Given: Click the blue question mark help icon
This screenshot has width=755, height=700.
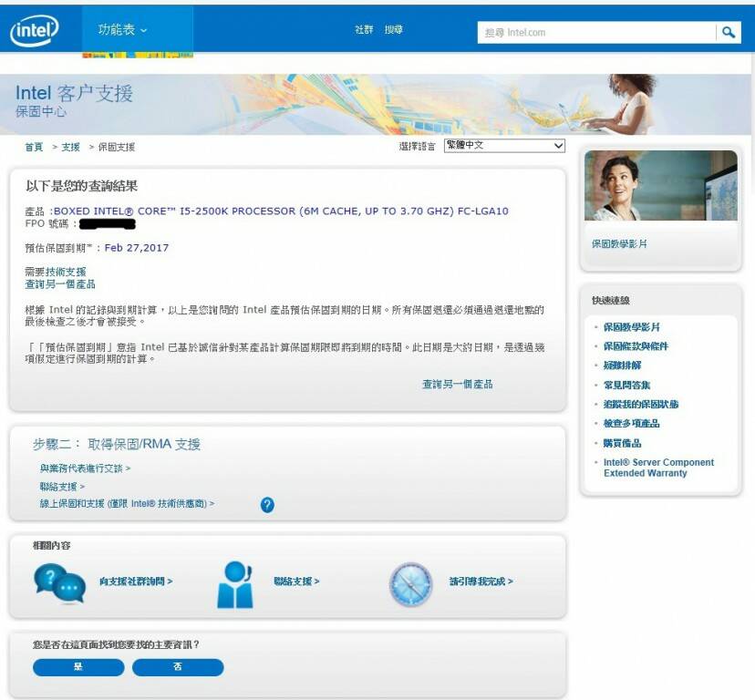Looking at the screenshot, I should (267, 505).
